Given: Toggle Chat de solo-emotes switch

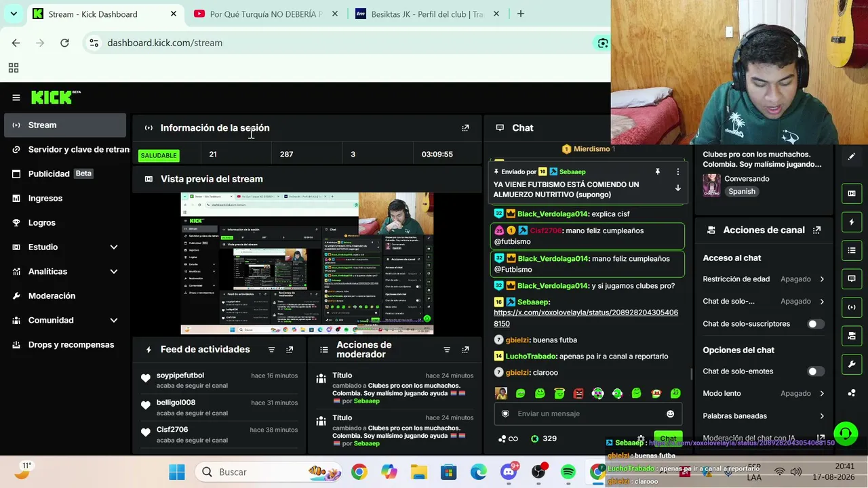Looking at the screenshot, I should point(816,371).
